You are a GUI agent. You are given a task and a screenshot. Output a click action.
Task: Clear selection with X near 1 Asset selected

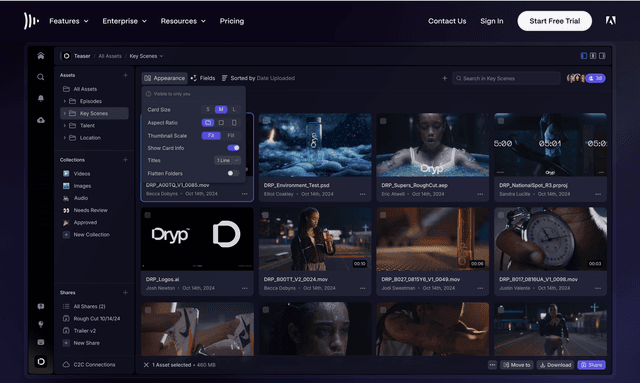tap(146, 365)
